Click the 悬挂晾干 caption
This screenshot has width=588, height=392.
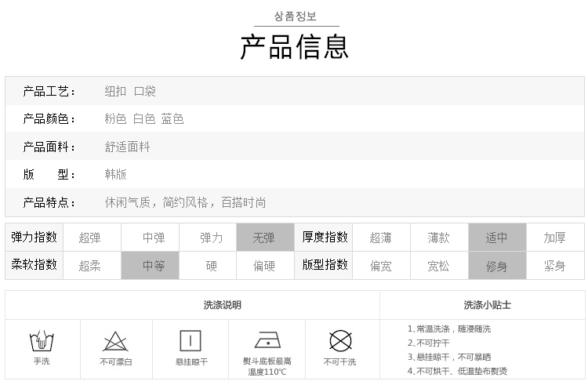191,362
